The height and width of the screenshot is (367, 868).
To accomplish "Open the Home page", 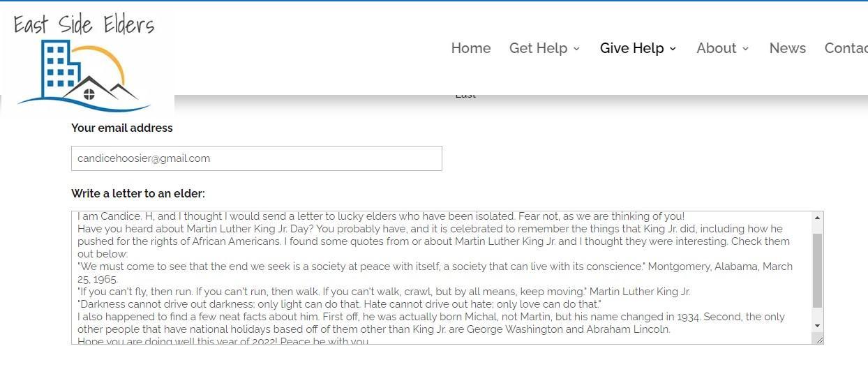I will click(471, 48).
